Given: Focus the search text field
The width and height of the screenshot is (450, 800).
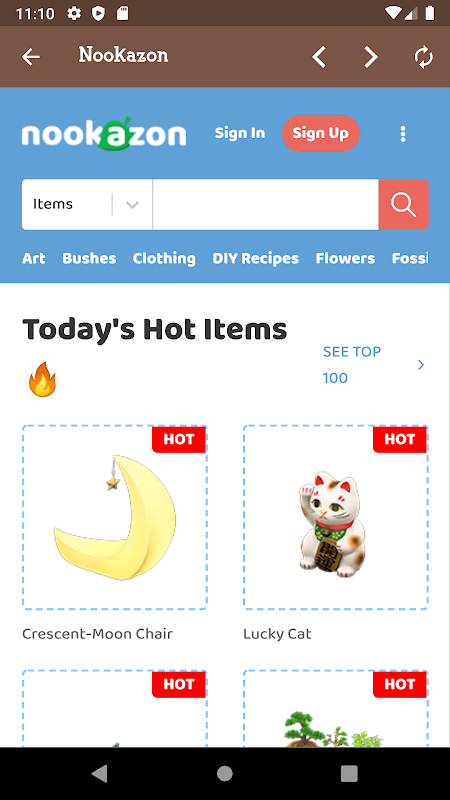Looking at the screenshot, I should point(266,204).
